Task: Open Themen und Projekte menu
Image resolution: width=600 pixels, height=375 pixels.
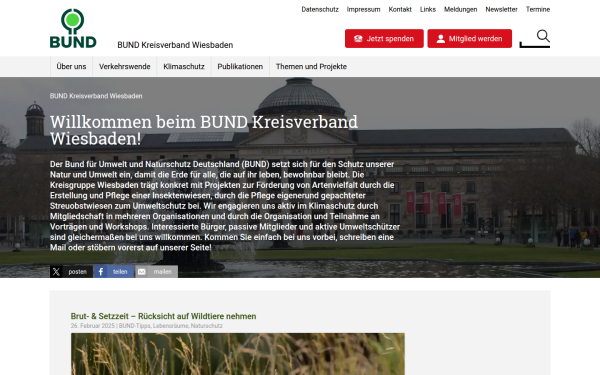Action: [311, 67]
